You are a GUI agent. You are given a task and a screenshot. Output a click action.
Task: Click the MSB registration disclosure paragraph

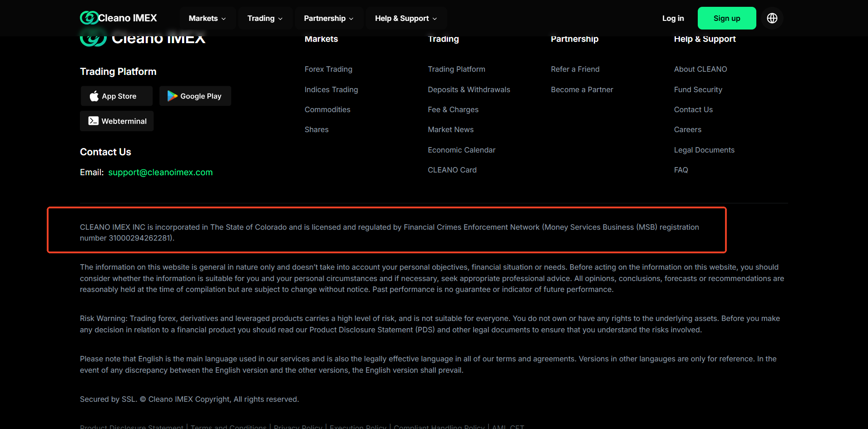pos(390,232)
